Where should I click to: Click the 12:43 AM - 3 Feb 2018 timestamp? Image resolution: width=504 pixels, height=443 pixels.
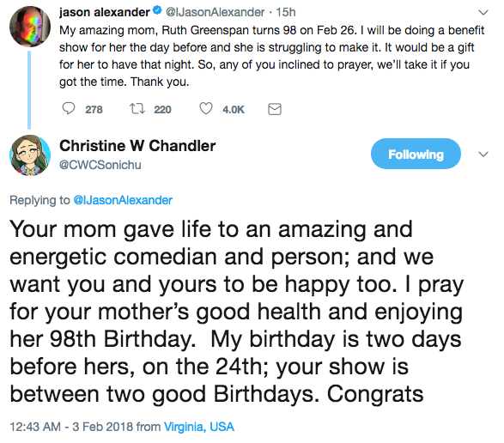point(71,427)
